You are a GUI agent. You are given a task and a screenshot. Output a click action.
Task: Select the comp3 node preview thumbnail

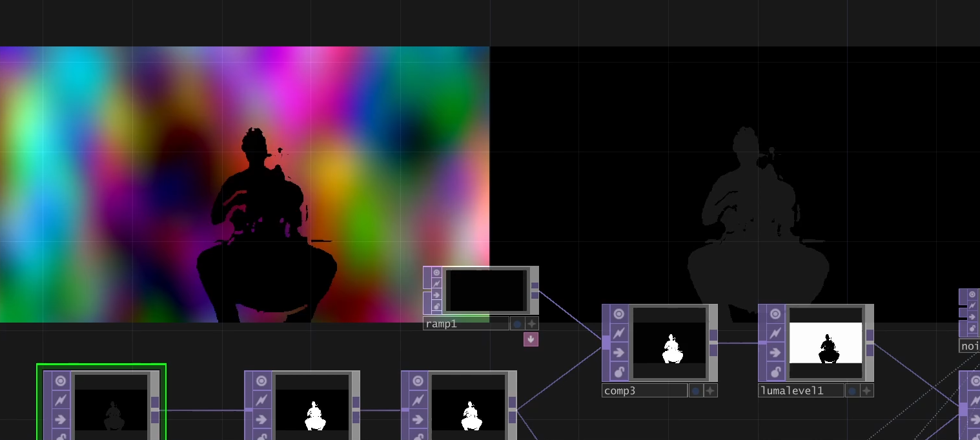click(x=669, y=343)
